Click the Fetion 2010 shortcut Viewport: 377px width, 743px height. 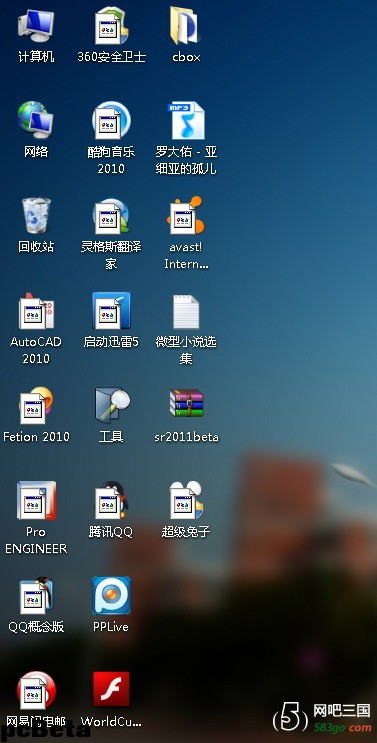[x=36, y=406]
